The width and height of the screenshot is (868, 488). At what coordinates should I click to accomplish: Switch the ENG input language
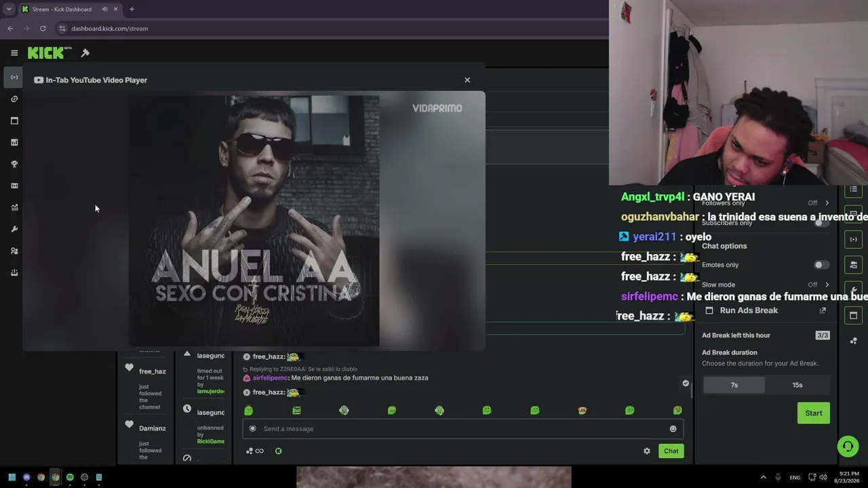click(795, 477)
